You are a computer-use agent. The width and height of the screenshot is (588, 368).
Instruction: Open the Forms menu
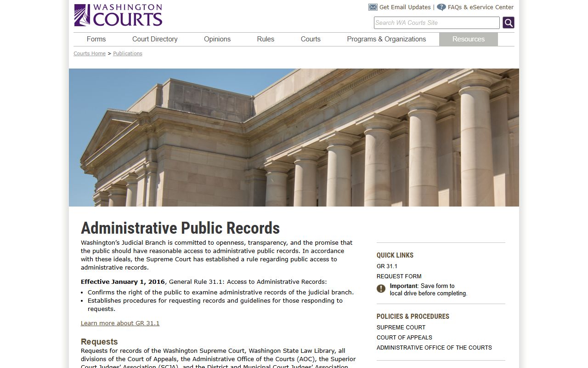tap(96, 39)
